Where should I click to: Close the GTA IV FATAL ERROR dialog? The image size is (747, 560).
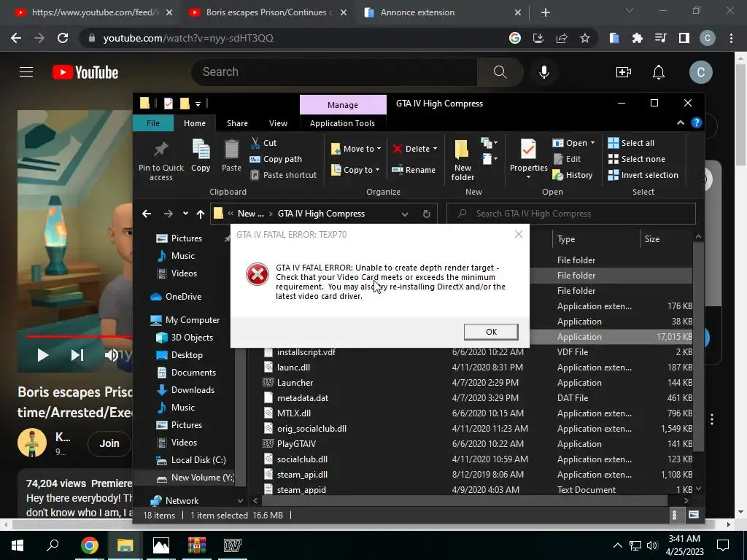point(519,234)
